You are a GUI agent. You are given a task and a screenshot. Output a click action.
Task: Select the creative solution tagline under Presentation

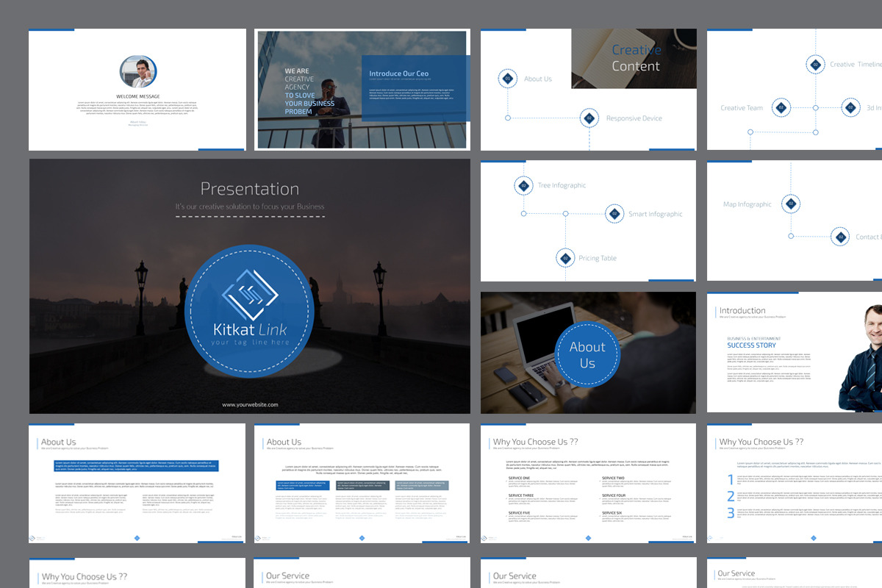click(x=250, y=207)
